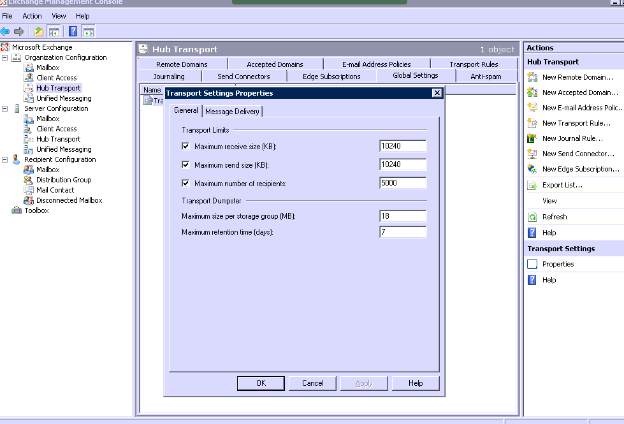This screenshot has width=624, height=424.
Task: Switch to E-mail Address Policies tab
Action: point(376,64)
